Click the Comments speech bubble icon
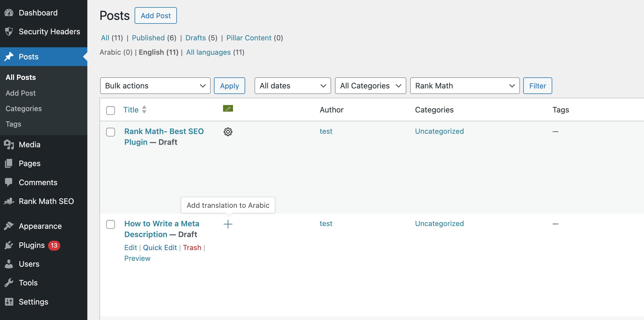The height and width of the screenshot is (320, 644). [9, 182]
